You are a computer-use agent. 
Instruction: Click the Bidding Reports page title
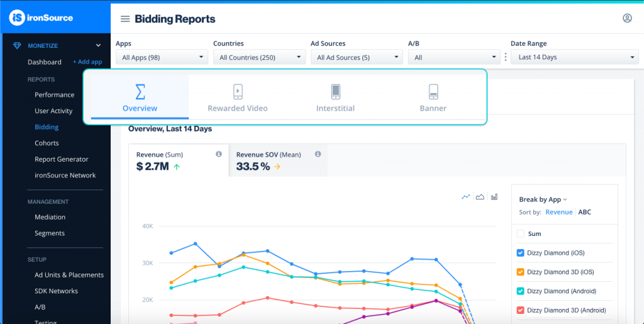click(x=175, y=19)
